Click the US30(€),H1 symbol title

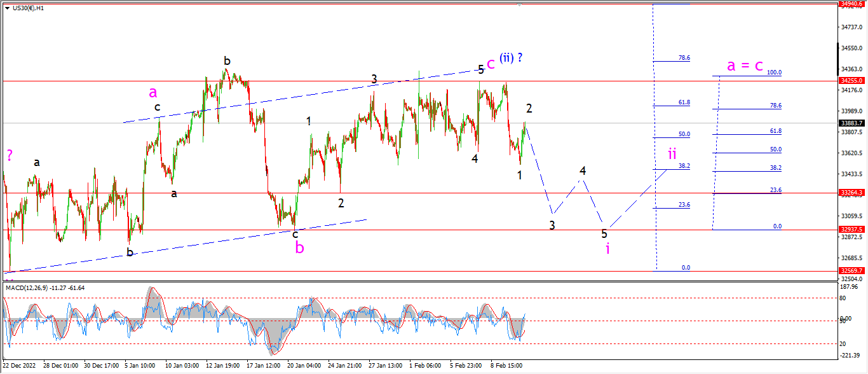point(28,8)
